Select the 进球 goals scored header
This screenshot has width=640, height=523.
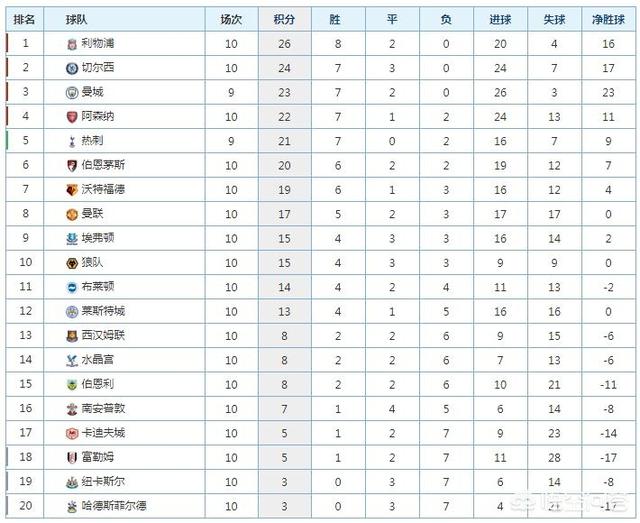500,19
